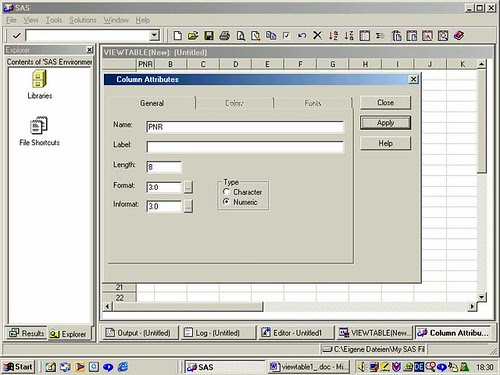
Task: Click the command line input box
Action: pyautogui.click(x=88, y=35)
